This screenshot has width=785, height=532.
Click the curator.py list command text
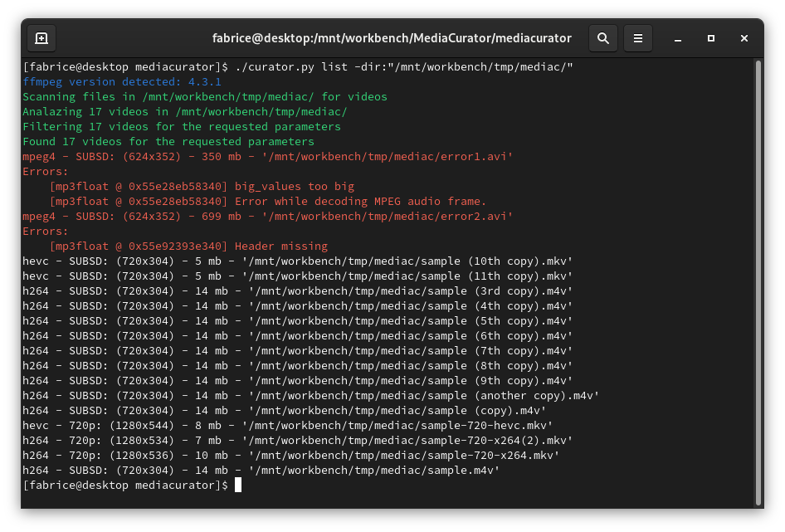pos(404,67)
